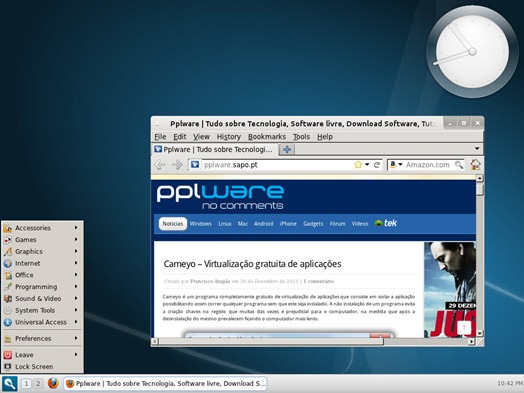This screenshot has height=393, width=524.
Task: Click the analog clock desktop widget
Action: click(x=472, y=52)
